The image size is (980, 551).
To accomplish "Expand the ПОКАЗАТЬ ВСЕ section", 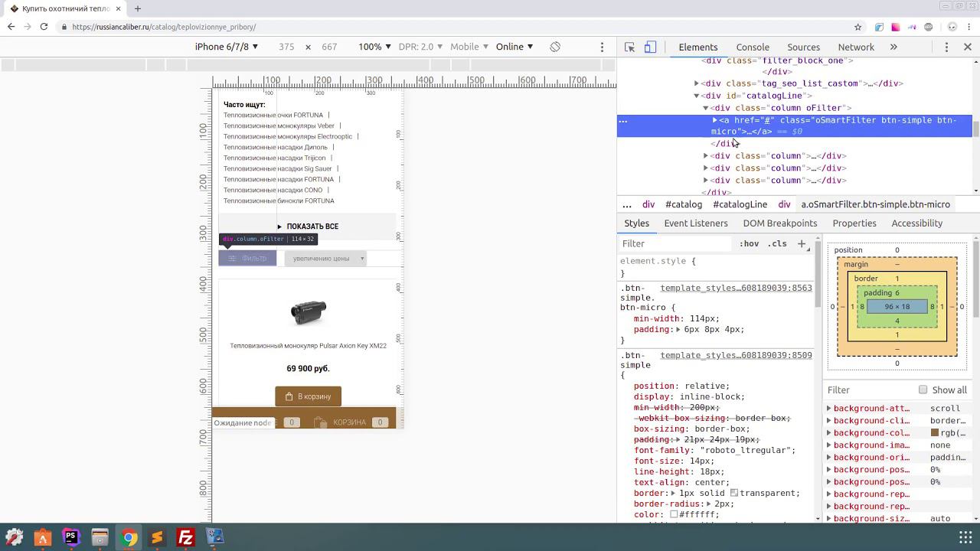I will pyautogui.click(x=307, y=227).
